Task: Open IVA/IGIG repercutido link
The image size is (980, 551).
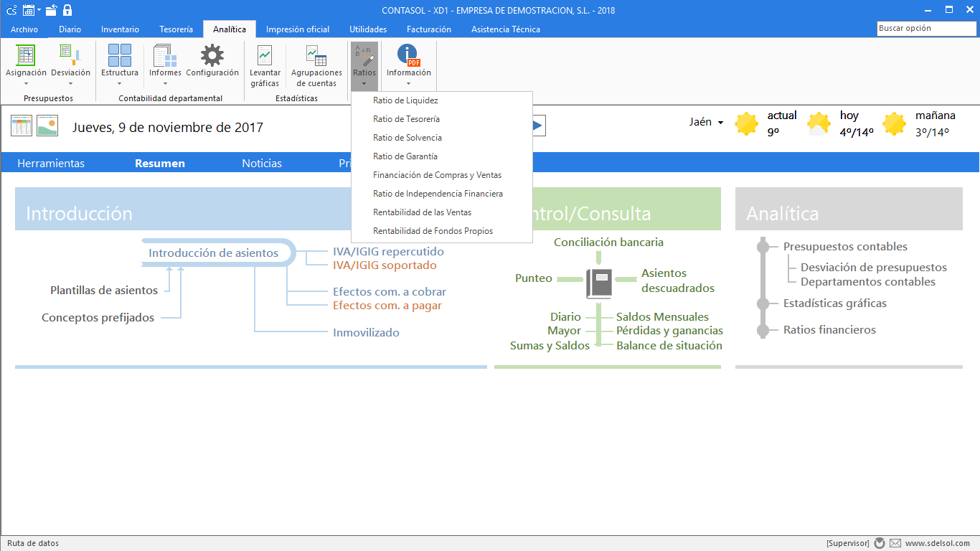Action: coord(388,252)
